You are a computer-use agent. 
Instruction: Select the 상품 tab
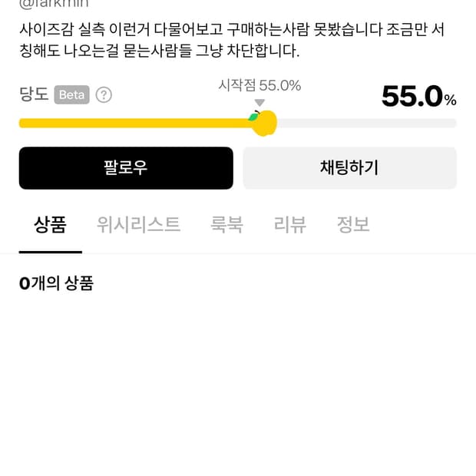pos(50,225)
